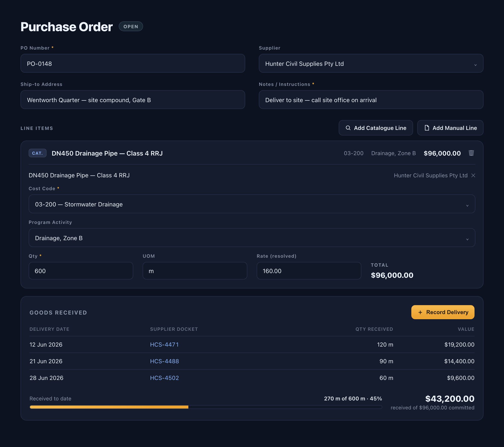The image size is (504, 447).
Task: Click the 21 Jun 2026 delivery date
Action: tap(46, 361)
